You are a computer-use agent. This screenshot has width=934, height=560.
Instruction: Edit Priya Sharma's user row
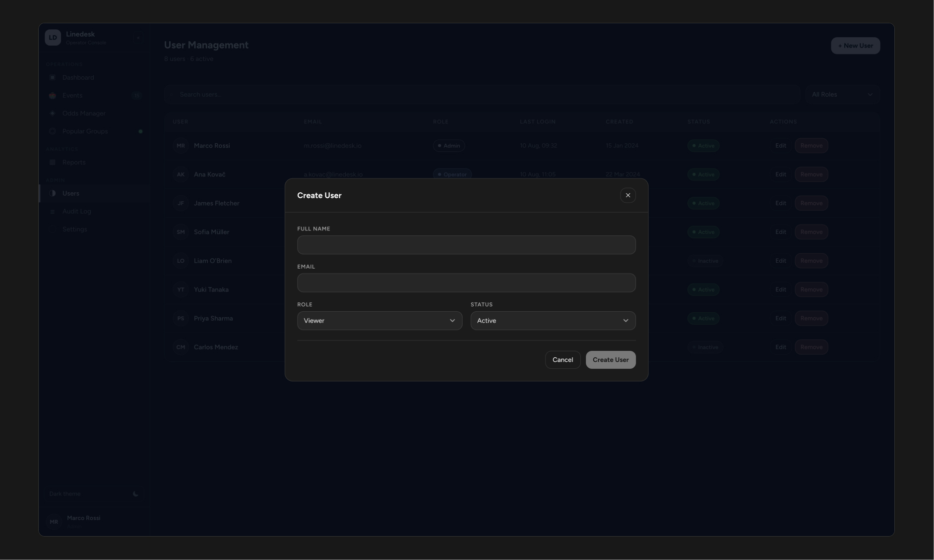pyautogui.click(x=780, y=318)
